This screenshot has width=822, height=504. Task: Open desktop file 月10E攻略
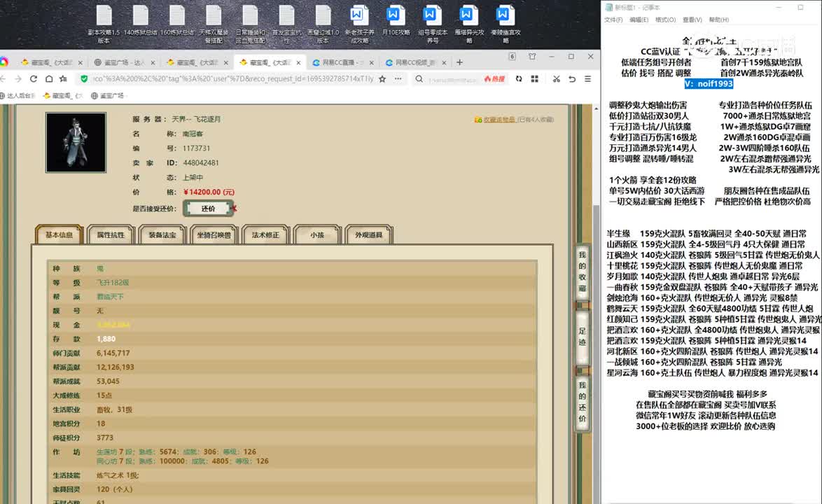click(x=396, y=21)
